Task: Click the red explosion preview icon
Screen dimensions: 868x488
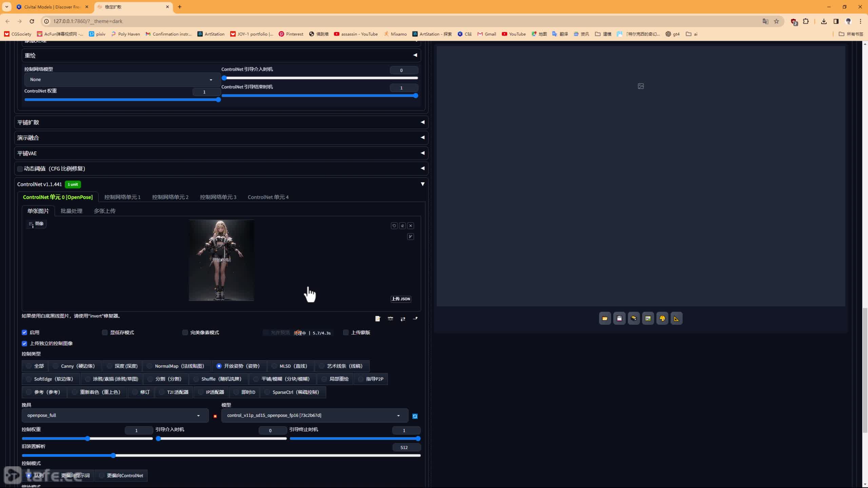Action: point(215,416)
